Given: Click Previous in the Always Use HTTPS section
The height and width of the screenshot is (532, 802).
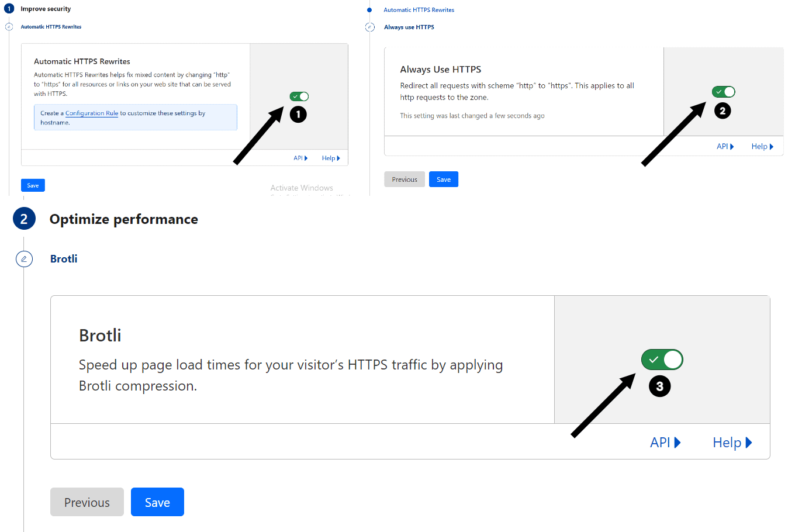Looking at the screenshot, I should pos(404,179).
